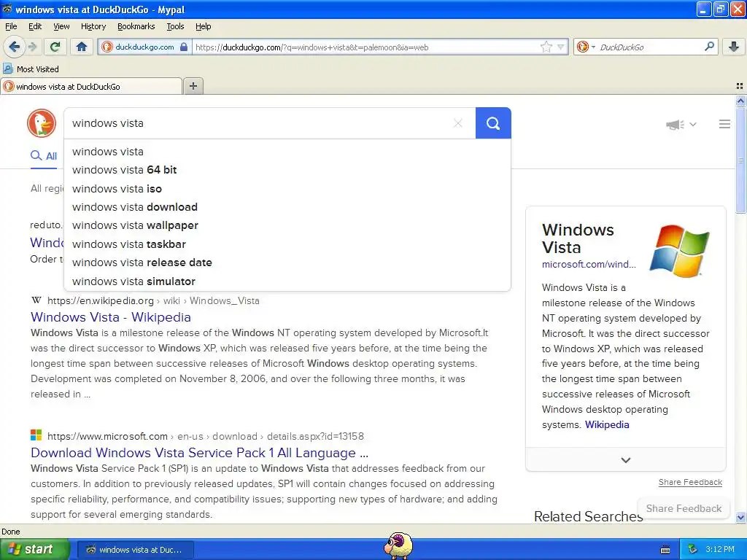The image size is (747, 560).
Task: Open the History menu
Action: click(x=93, y=26)
